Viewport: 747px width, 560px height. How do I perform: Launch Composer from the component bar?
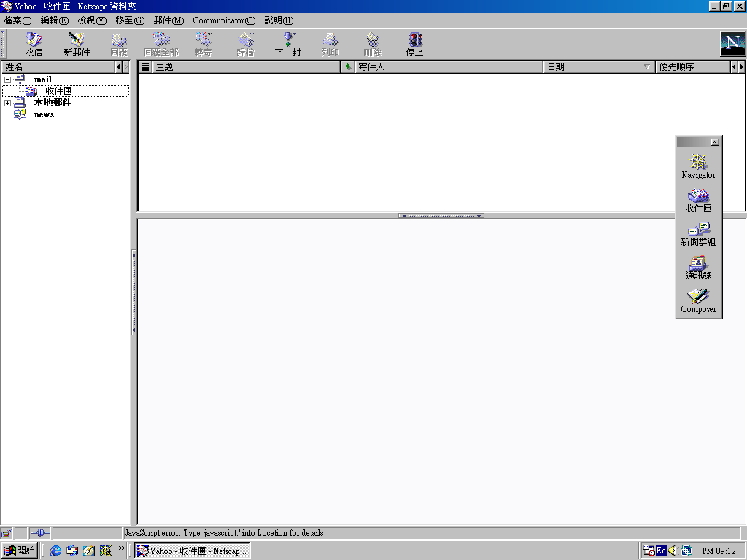[698, 301]
